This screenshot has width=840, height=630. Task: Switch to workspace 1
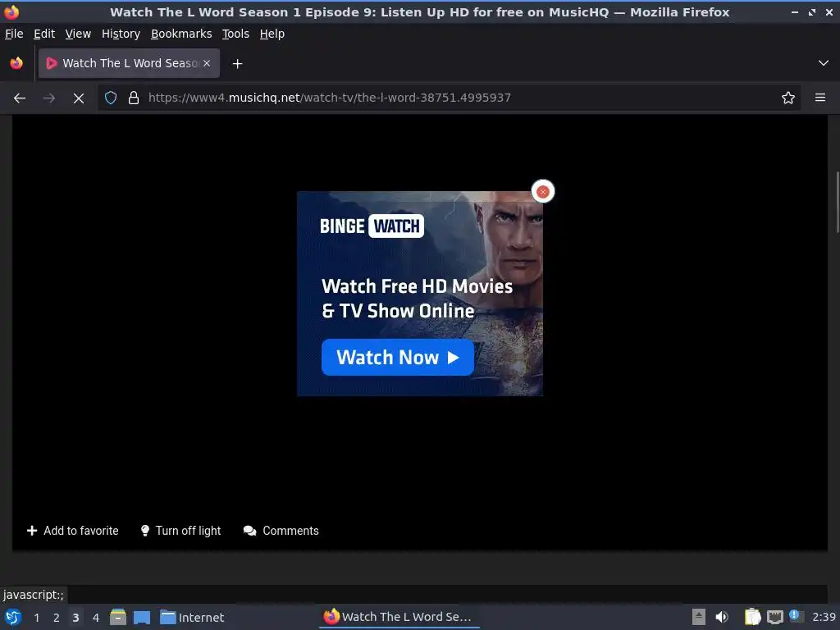[36, 618]
